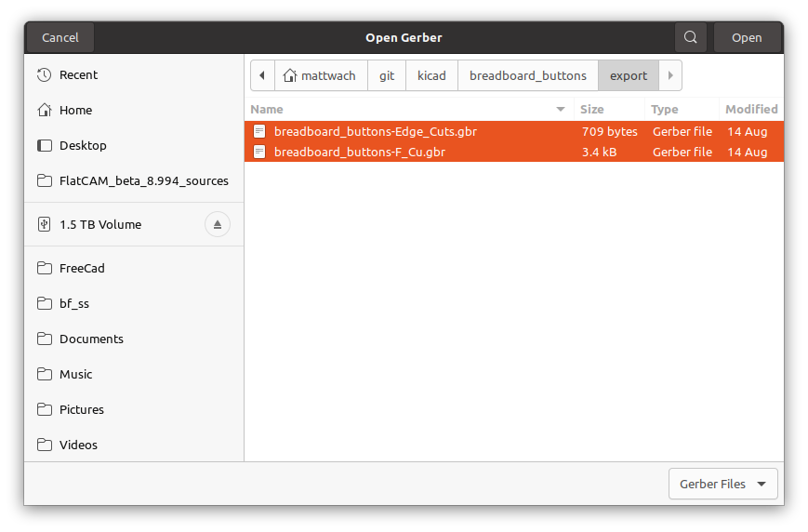Open FlatCAM_beta_8.994_sources bookmark
Screen dimensions: 808x532
click(x=144, y=180)
